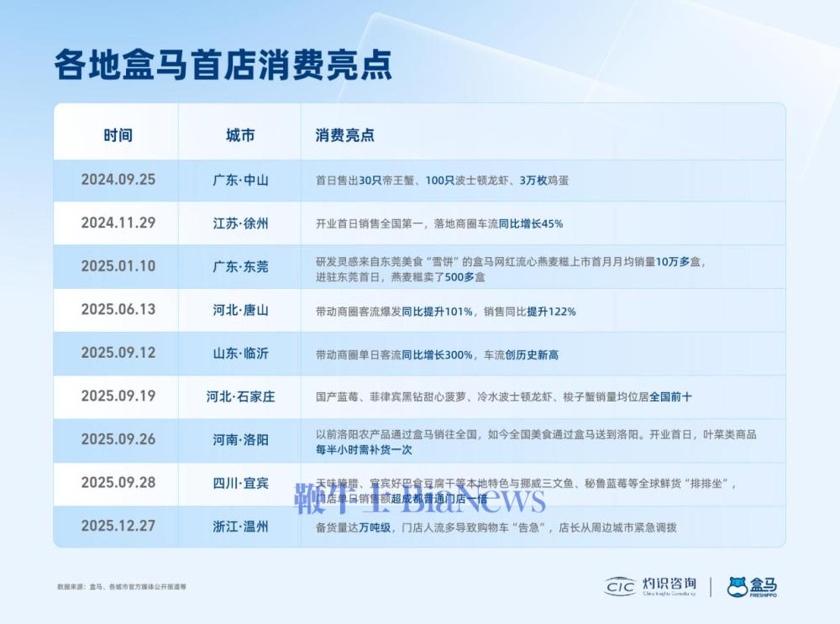Image resolution: width=840 pixels, height=624 pixels.
Task: Click the FRESHIPPO English wordmark
Action: click(x=763, y=595)
